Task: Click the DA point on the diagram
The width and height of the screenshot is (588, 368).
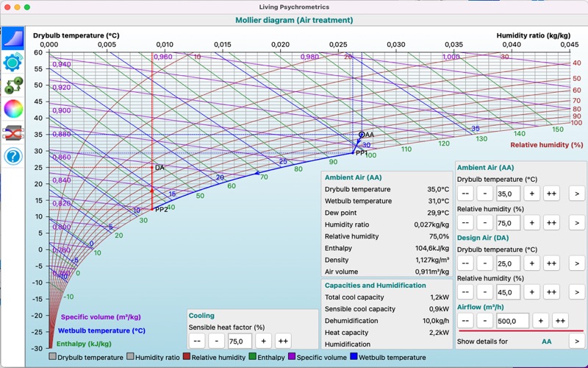Action: click(x=152, y=168)
